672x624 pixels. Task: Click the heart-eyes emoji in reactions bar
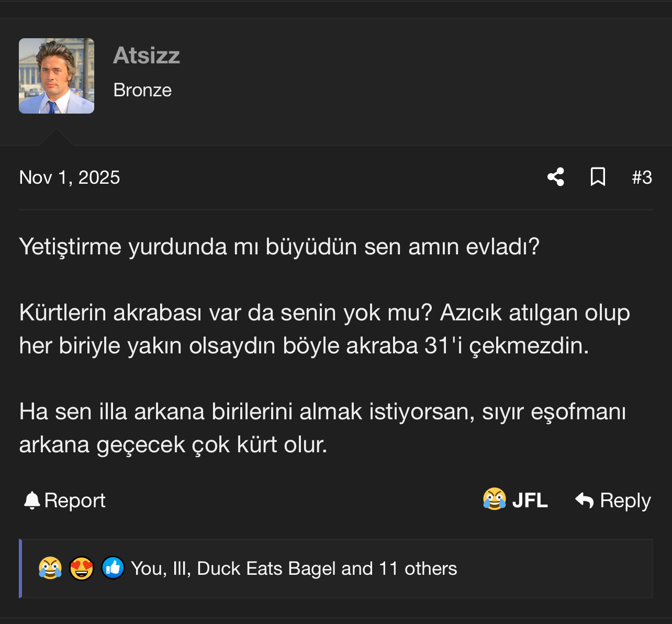[82, 568]
